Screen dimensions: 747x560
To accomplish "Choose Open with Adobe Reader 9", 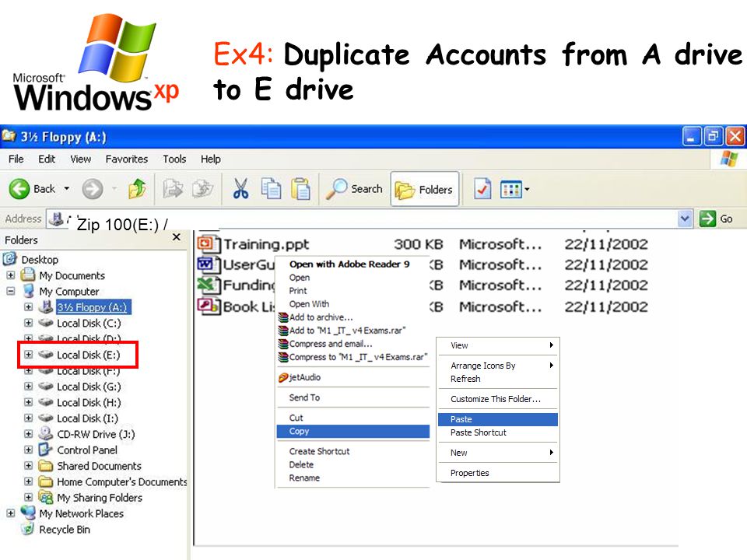I will coord(349,264).
